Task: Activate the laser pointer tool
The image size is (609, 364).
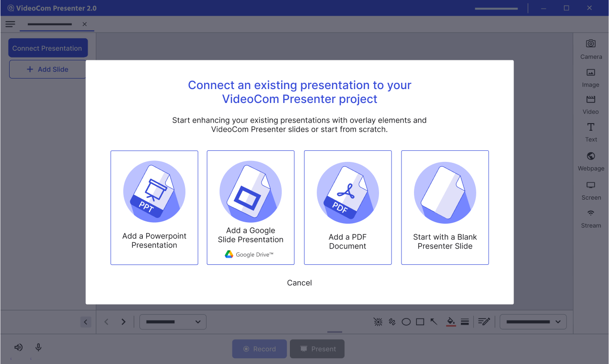Action: 378,321
